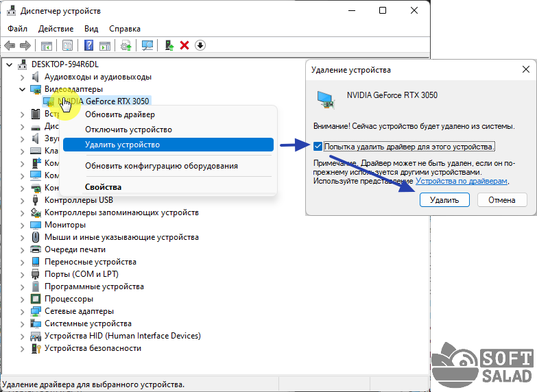Click the enable device toolbar icon
This screenshot has height=392, width=537.
pos(169,45)
